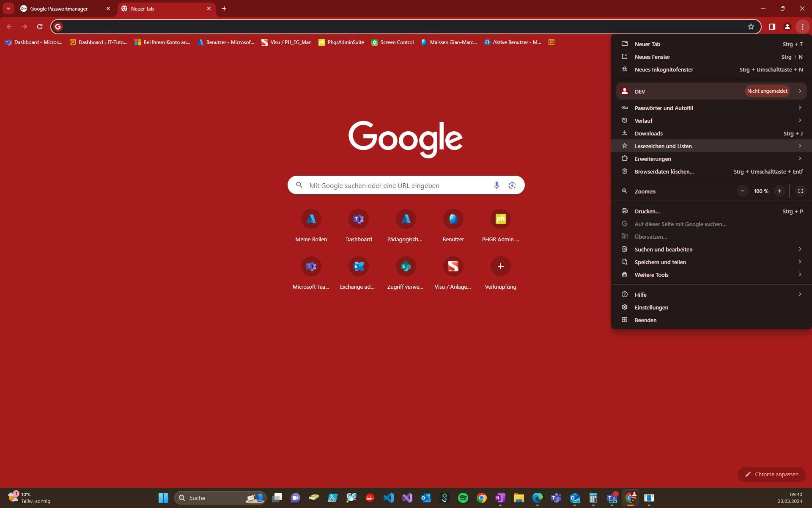Expand Passwörter und Autofill submenu

[711, 108]
